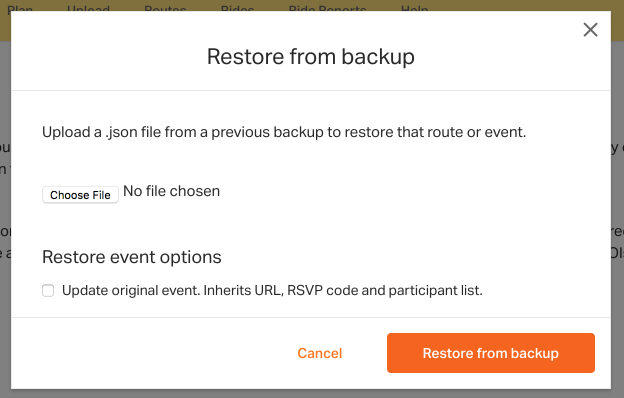Open the Rides navigation item
The image size is (624, 398).
coord(237,8)
